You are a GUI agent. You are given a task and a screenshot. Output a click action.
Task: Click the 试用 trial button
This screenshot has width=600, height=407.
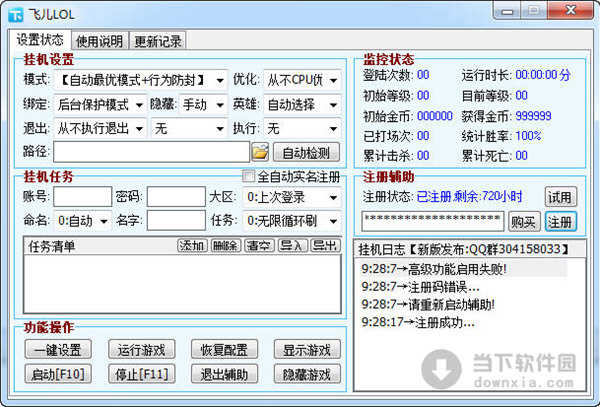561,197
